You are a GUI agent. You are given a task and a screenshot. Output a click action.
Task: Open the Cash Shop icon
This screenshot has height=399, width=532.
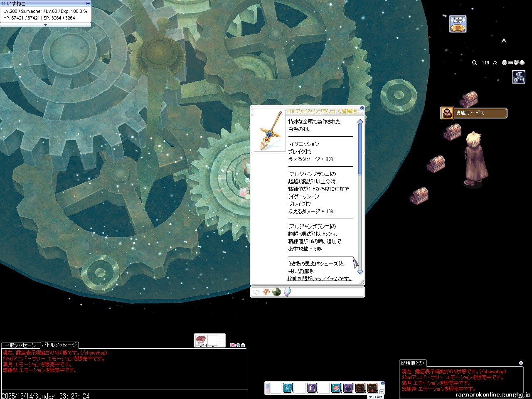pos(458,24)
